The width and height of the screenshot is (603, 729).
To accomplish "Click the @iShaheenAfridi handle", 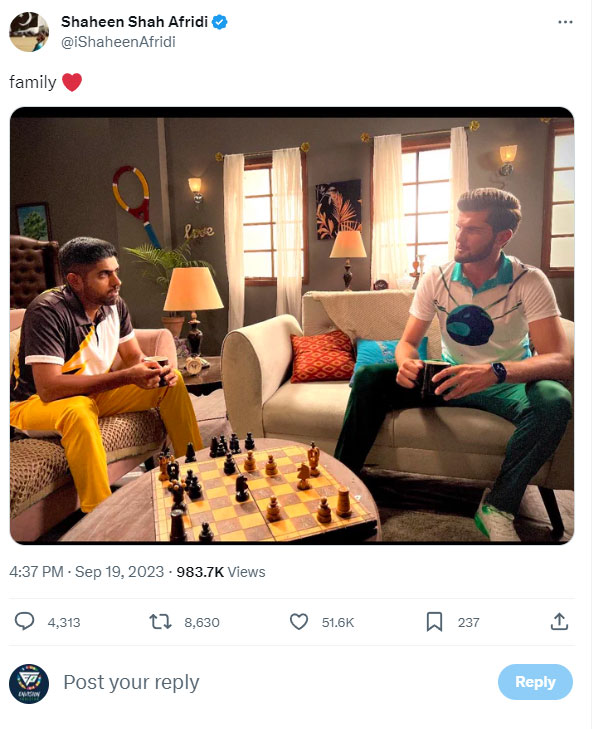I will [x=118, y=42].
